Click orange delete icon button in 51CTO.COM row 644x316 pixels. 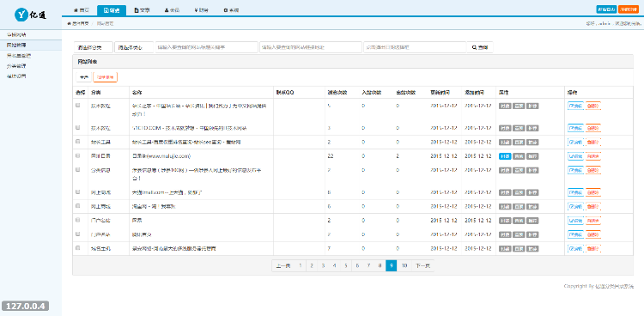click(593, 128)
